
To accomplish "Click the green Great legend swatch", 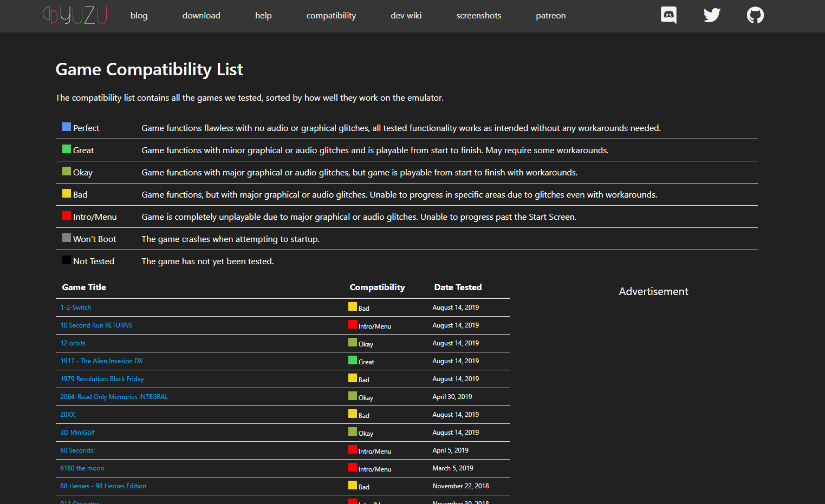I will [67, 149].
